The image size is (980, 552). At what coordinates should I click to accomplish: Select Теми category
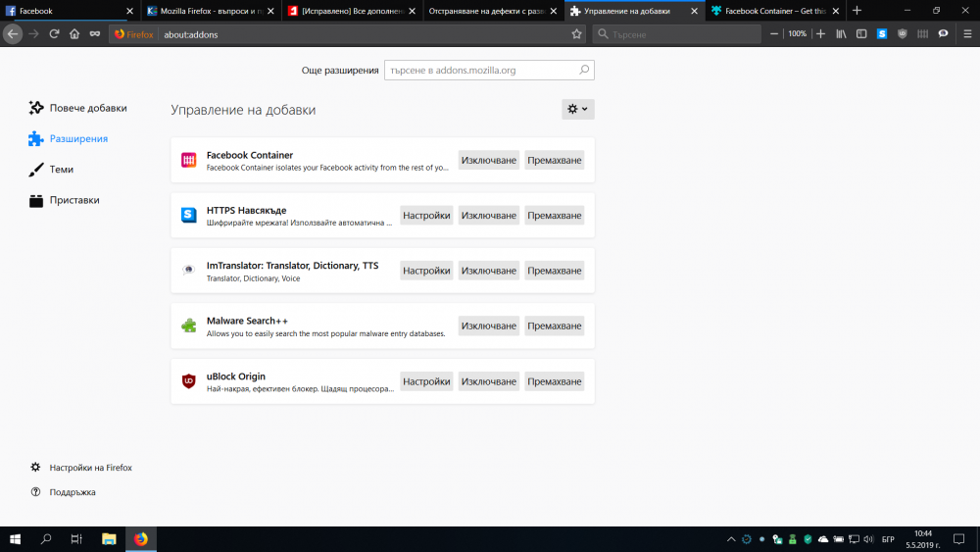pos(51,169)
